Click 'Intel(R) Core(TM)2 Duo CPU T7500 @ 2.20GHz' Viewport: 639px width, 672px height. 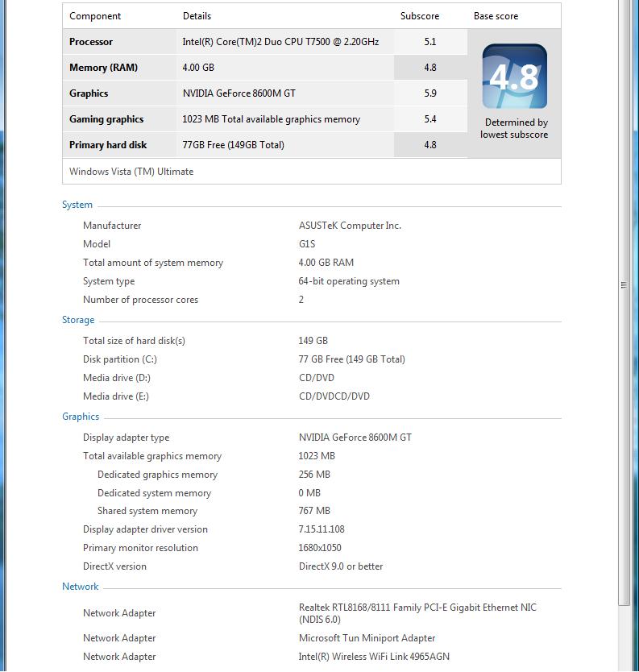280,42
